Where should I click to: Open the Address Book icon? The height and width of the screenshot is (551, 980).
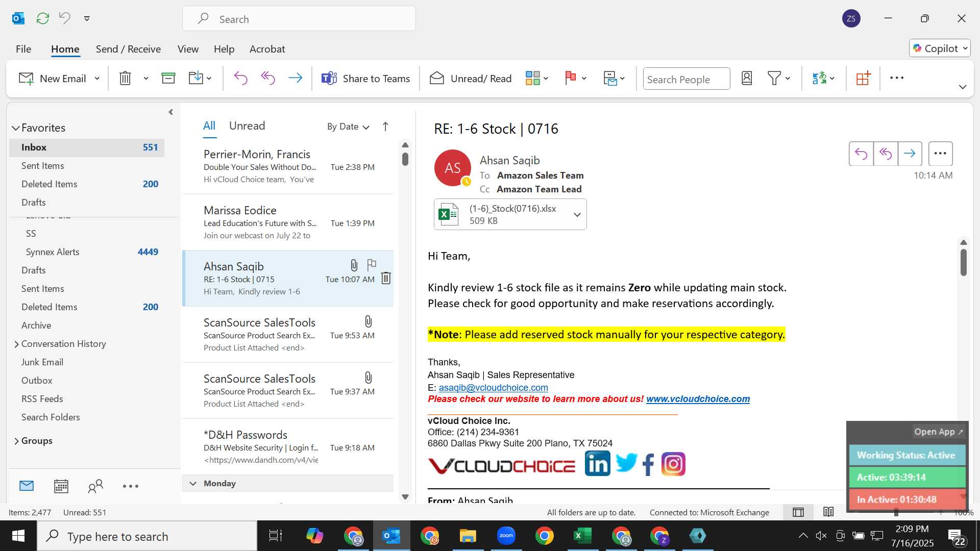pyautogui.click(x=747, y=78)
